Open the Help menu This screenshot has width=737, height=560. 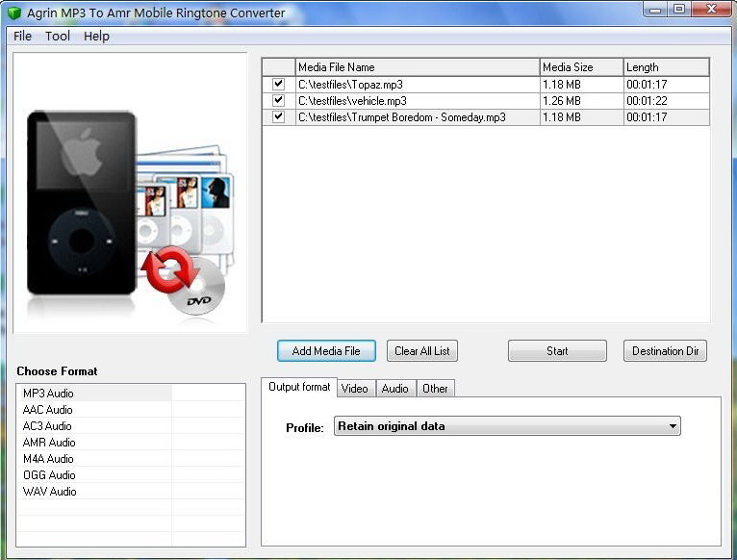pyautogui.click(x=96, y=37)
